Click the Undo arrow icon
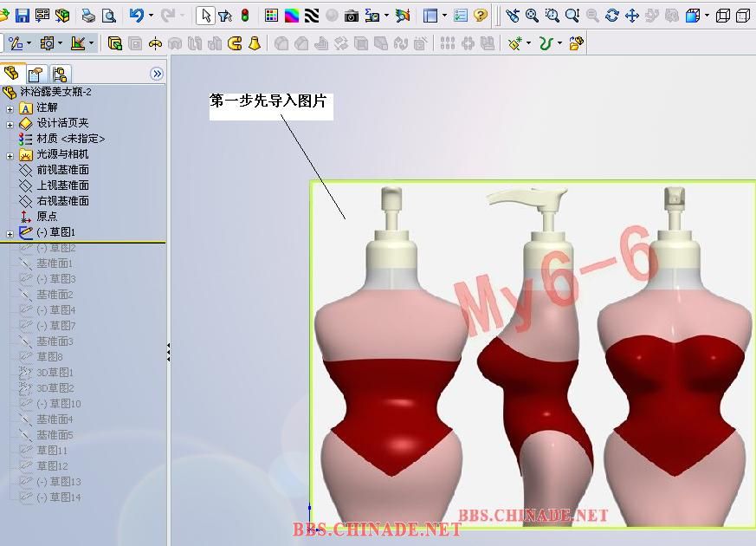 [137, 16]
